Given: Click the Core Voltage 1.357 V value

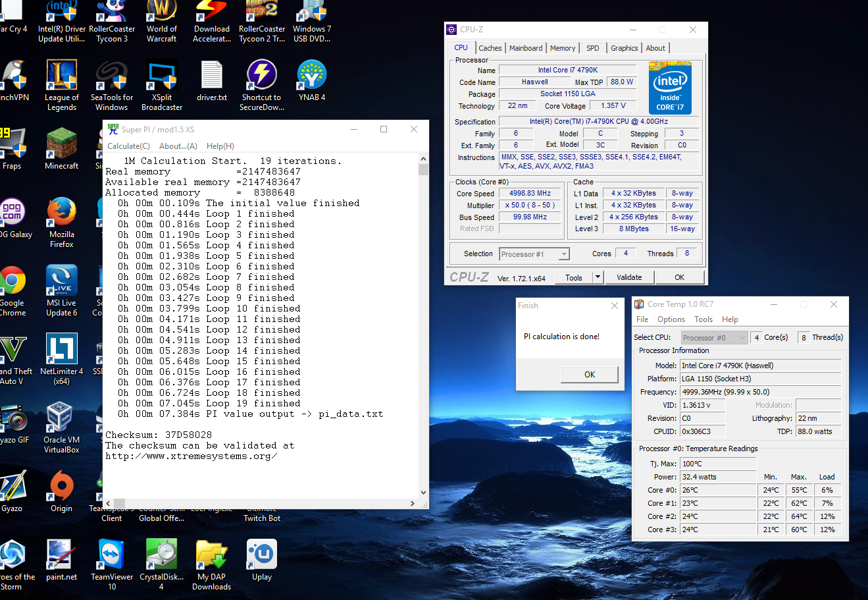Looking at the screenshot, I should (x=613, y=105).
